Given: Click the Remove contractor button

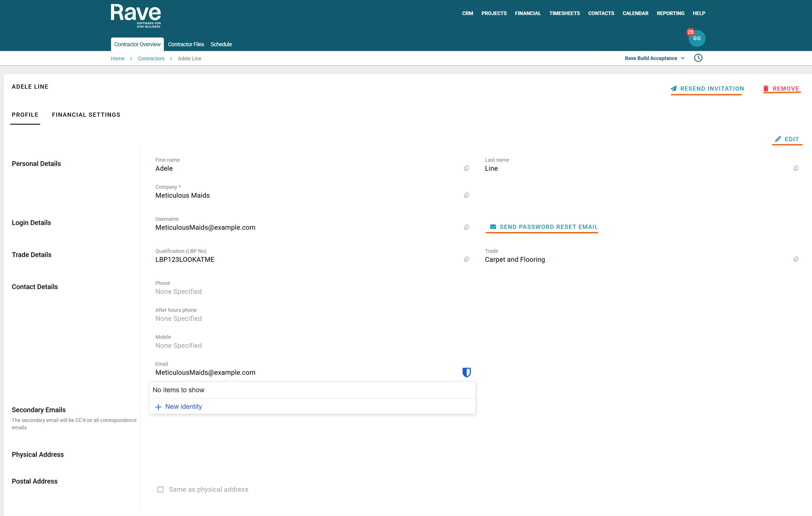Looking at the screenshot, I should pyautogui.click(x=782, y=89).
